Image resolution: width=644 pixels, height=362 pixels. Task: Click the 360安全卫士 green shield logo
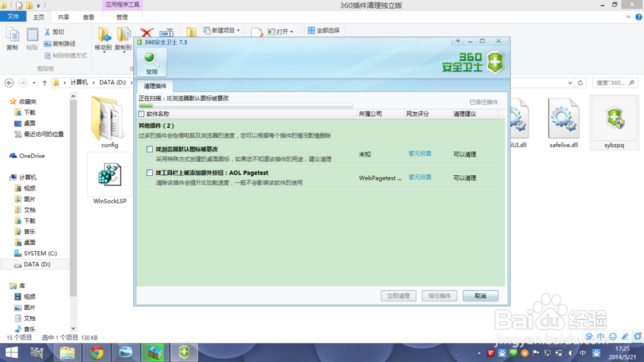pos(495,62)
